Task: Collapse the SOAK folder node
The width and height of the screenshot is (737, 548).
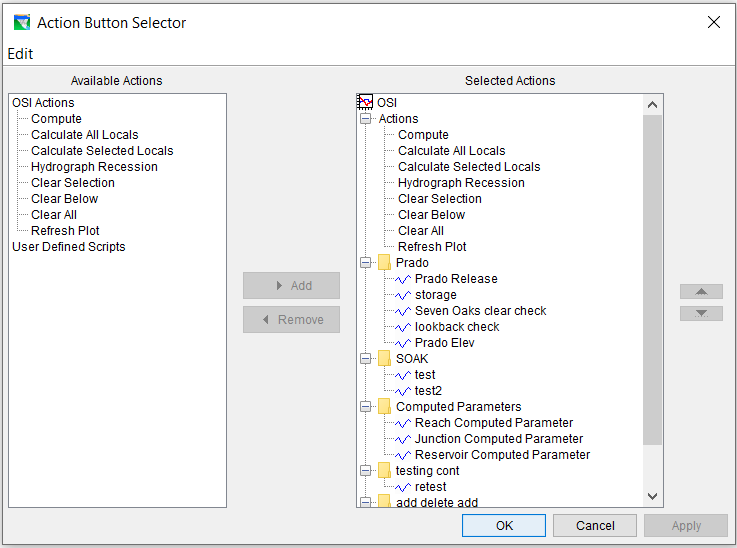Action: pyautogui.click(x=365, y=358)
